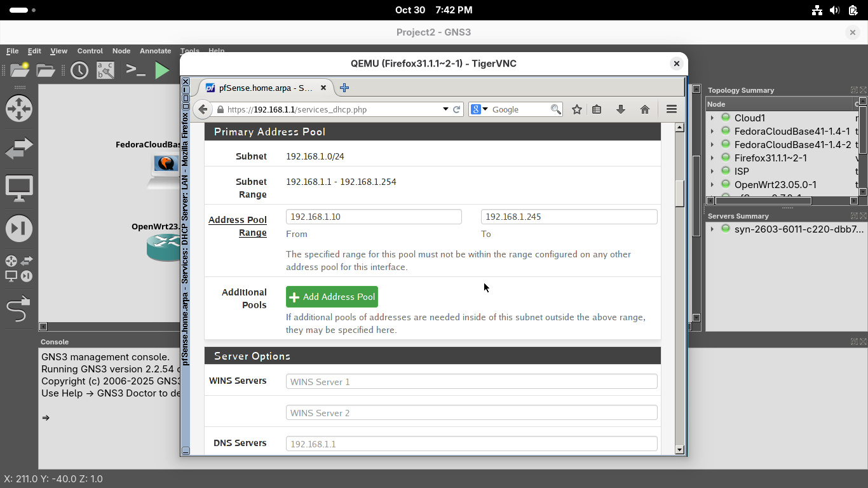Bookmark this page with star icon
This screenshot has height=488, width=868.
coord(576,109)
